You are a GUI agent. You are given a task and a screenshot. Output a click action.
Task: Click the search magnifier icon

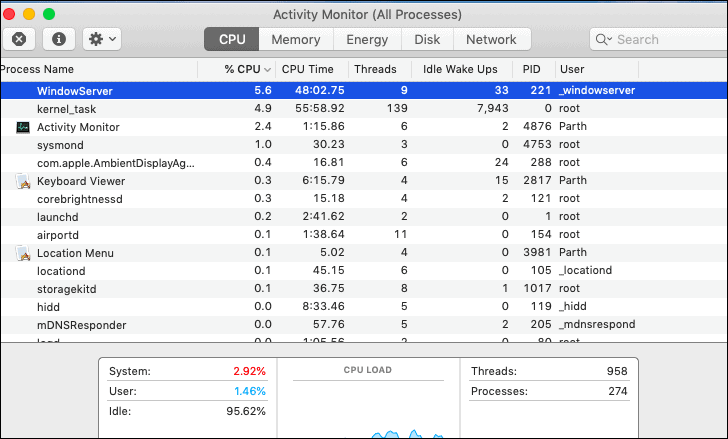click(x=603, y=39)
